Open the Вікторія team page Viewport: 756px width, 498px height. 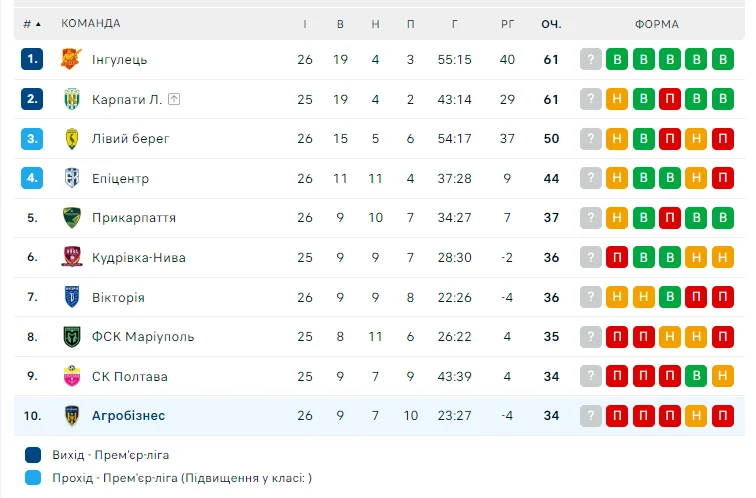118,297
